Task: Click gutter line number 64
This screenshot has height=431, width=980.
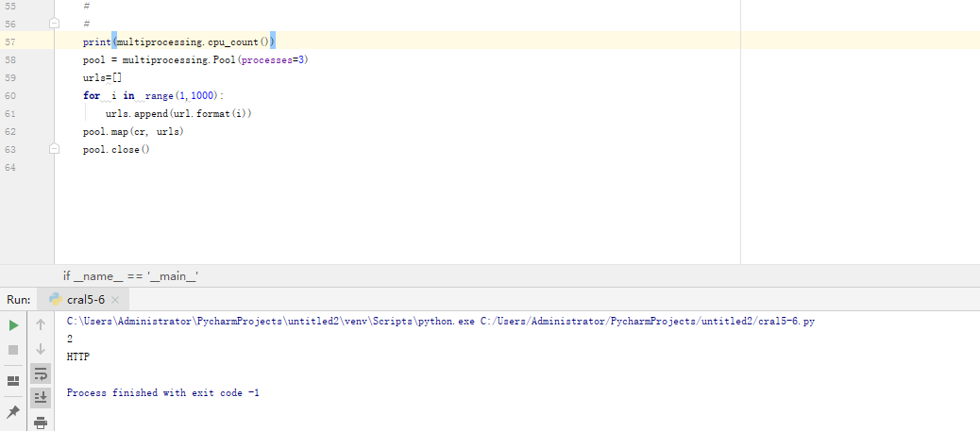Action: (10, 168)
